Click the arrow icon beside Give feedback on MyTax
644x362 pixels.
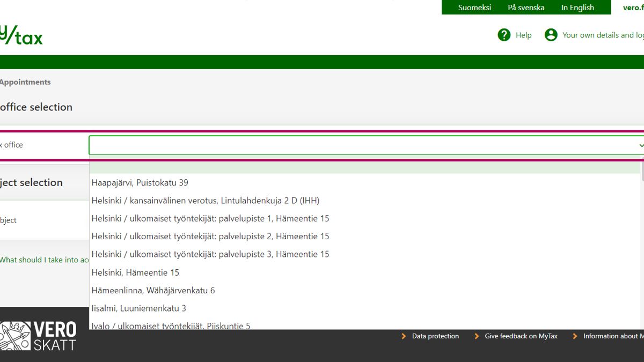tap(477, 336)
